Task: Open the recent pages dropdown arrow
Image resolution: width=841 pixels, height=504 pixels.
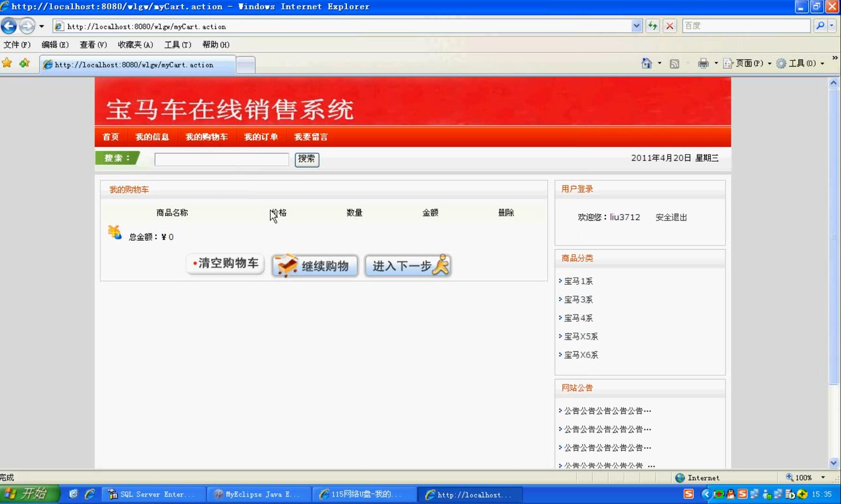Action: click(x=42, y=26)
